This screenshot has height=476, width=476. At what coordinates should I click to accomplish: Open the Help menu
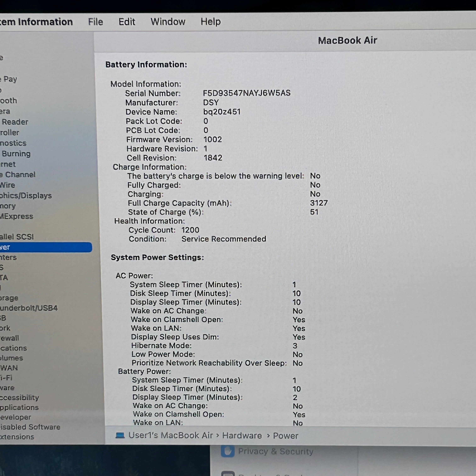pos(211,22)
